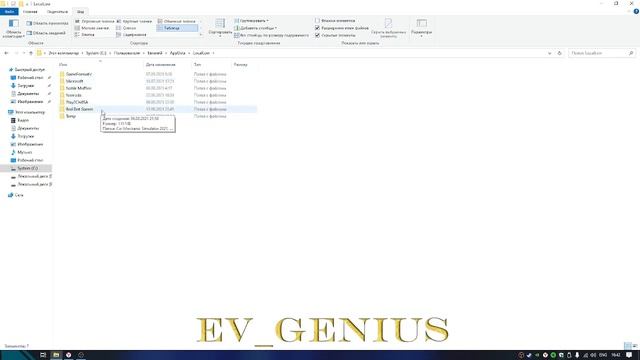The image size is (640, 360).
Task: Go up one folder level arrow
Action: pyautogui.click(x=31, y=53)
